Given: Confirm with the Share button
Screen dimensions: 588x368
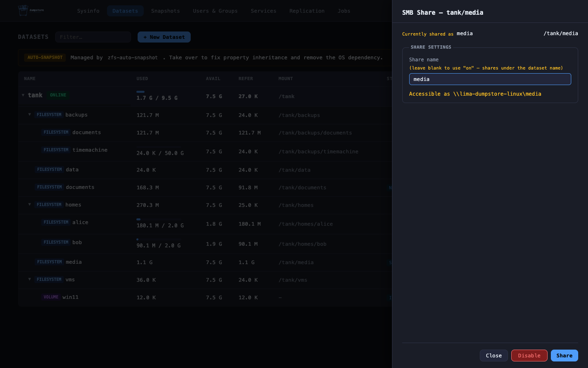Looking at the screenshot, I should pos(564,356).
